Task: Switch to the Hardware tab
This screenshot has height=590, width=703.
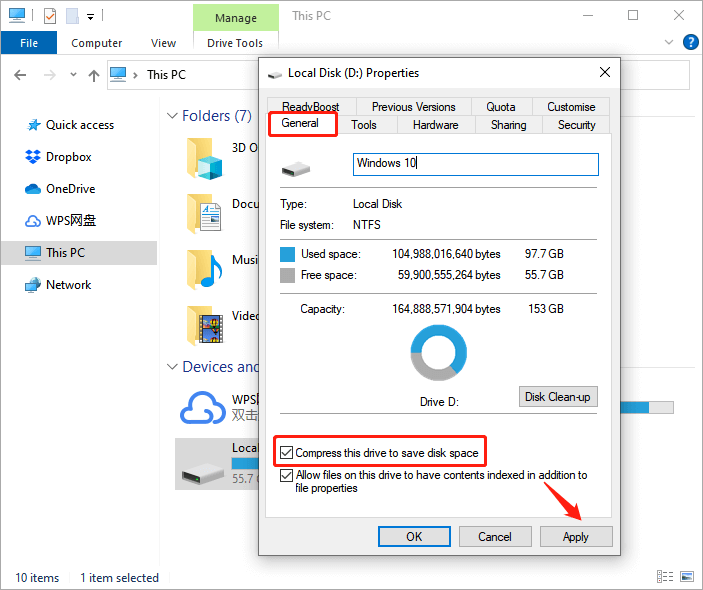Action: click(435, 125)
